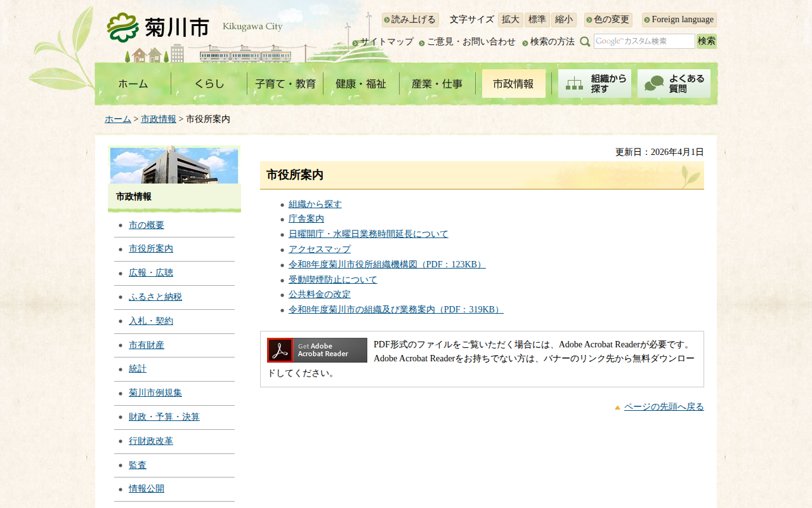Open 令和8年度菊川市の組織及び業務案内 PDF link
The image size is (812, 508).
tap(396, 310)
